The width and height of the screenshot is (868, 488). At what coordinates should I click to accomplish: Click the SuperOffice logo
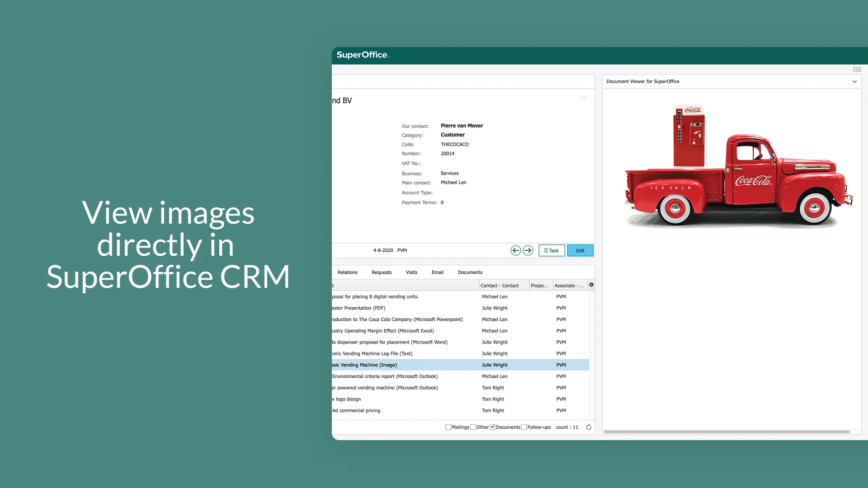pyautogui.click(x=363, y=55)
